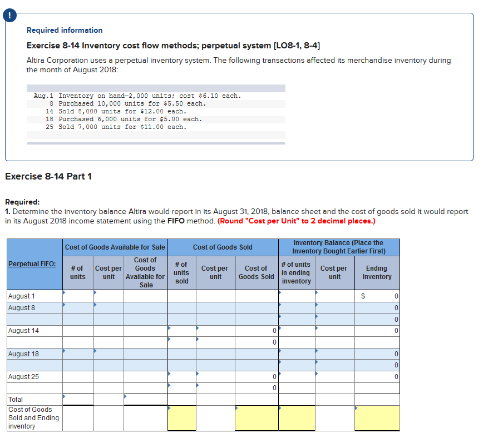The image size is (493, 448).
Task: Click the yellow units sold summary cell
Action: point(182,417)
